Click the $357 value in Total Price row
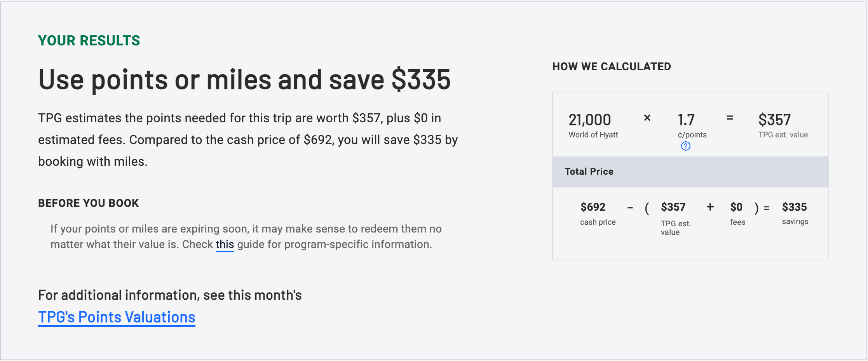The image size is (868, 361). pos(673,207)
